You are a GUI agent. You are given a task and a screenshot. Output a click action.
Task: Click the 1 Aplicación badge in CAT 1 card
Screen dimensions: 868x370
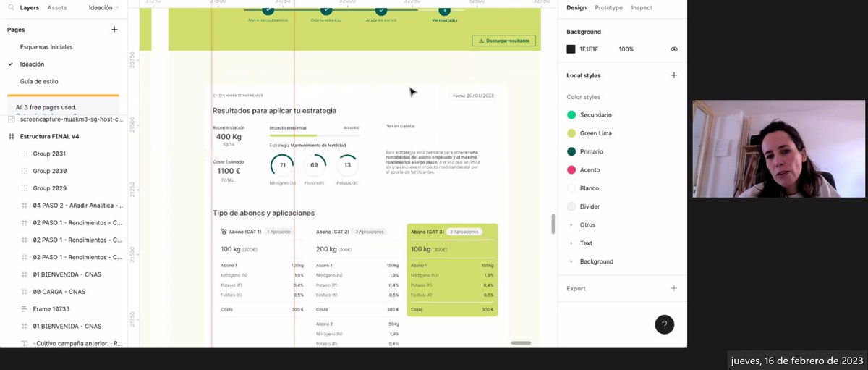pyautogui.click(x=279, y=232)
